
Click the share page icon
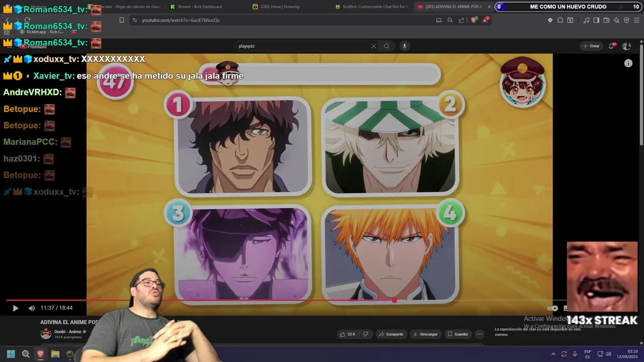click(461, 20)
